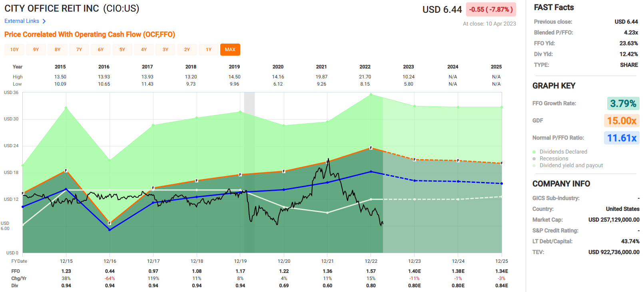Click the 12/22 FY date label
Image resolution: width=644 pixels, height=292 pixels.
(371, 261)
